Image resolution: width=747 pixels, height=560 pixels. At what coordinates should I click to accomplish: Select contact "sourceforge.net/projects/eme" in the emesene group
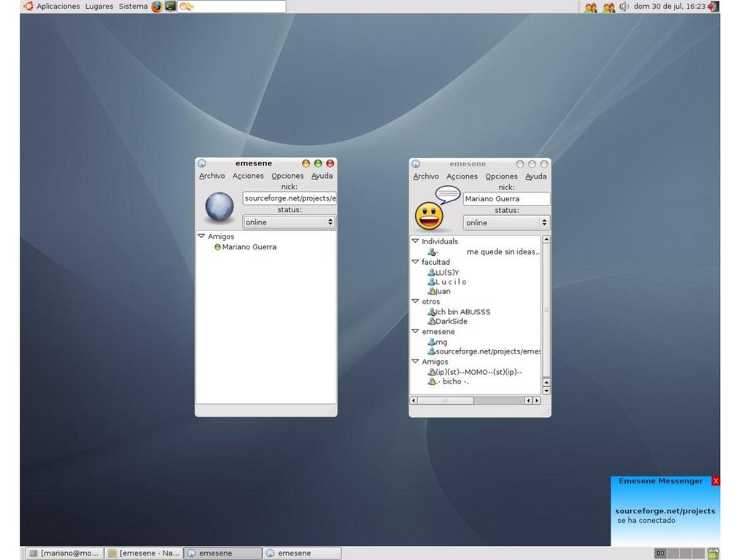point(488,351)
